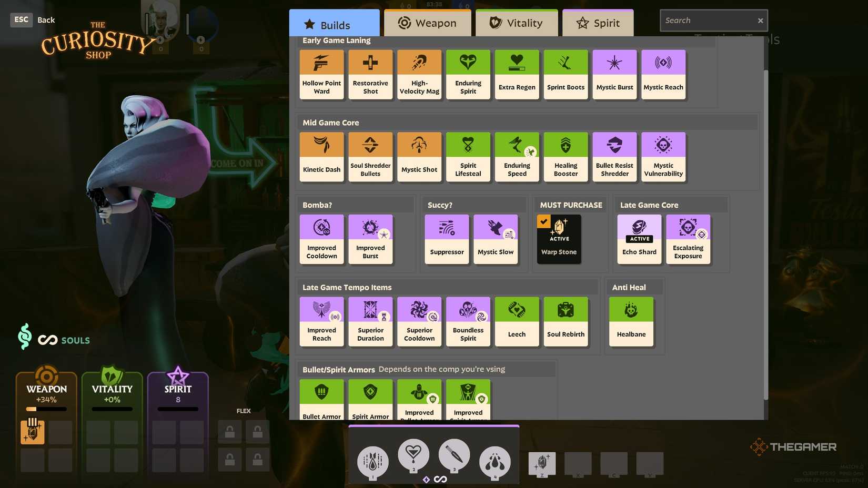
Task: Click the shop list vertical scrollbar
Action: 765,231
